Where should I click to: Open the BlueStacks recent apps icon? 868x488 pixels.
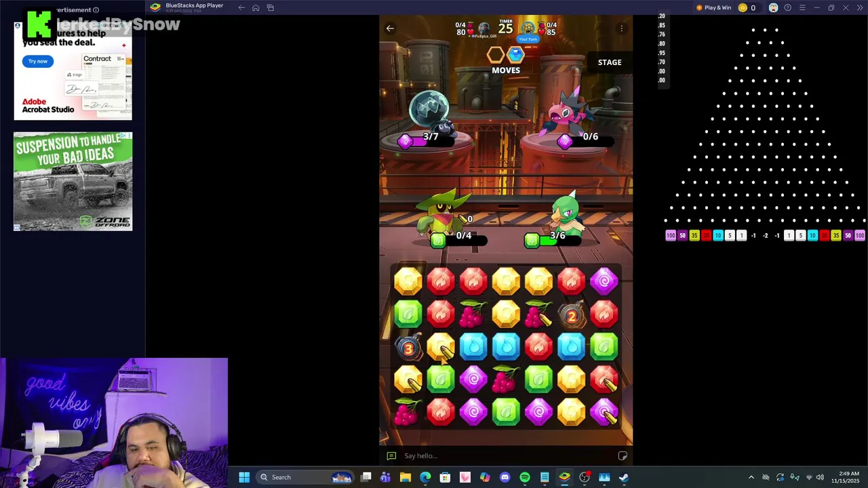pyautogui.click(x=270, y=7)
